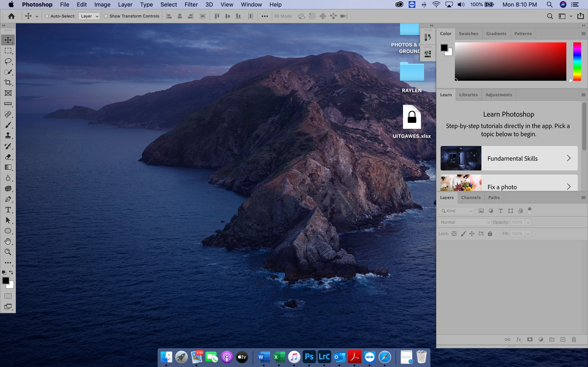Open the Fix a photo tutorial

click(509, 186)
